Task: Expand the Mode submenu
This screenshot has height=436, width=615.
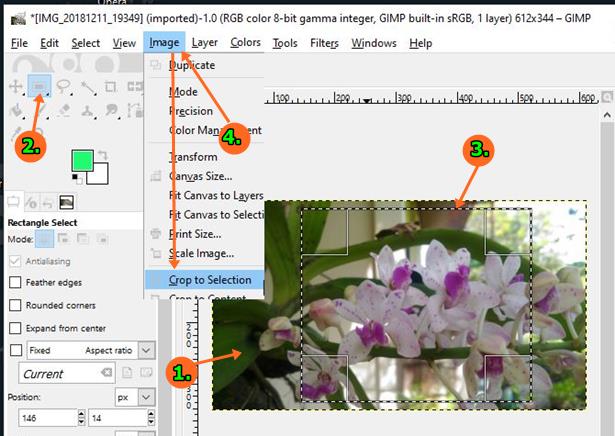Action: coord(204,92)
